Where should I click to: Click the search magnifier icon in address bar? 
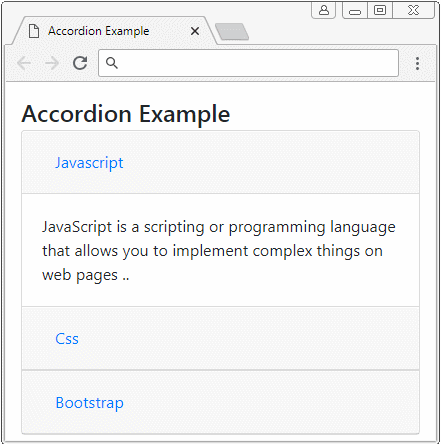click(112, 63)
